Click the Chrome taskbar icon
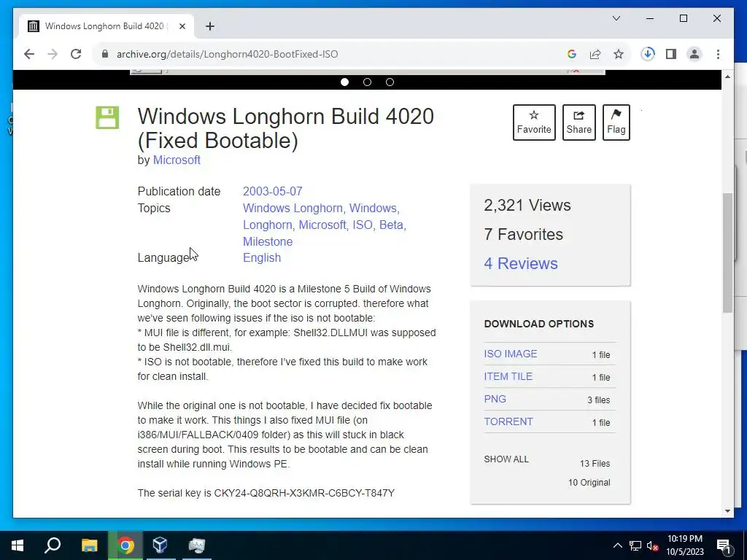Viewport: 747px width, 560px height. point(125,545)
